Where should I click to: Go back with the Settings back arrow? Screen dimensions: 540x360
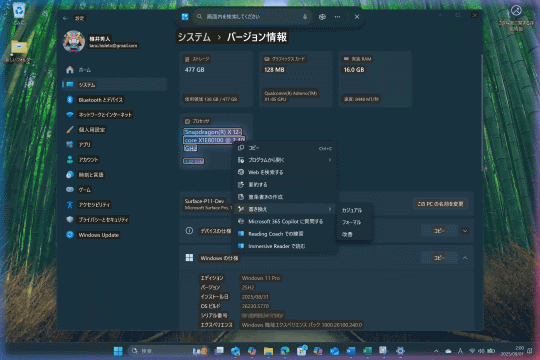(x=65, y=18)
